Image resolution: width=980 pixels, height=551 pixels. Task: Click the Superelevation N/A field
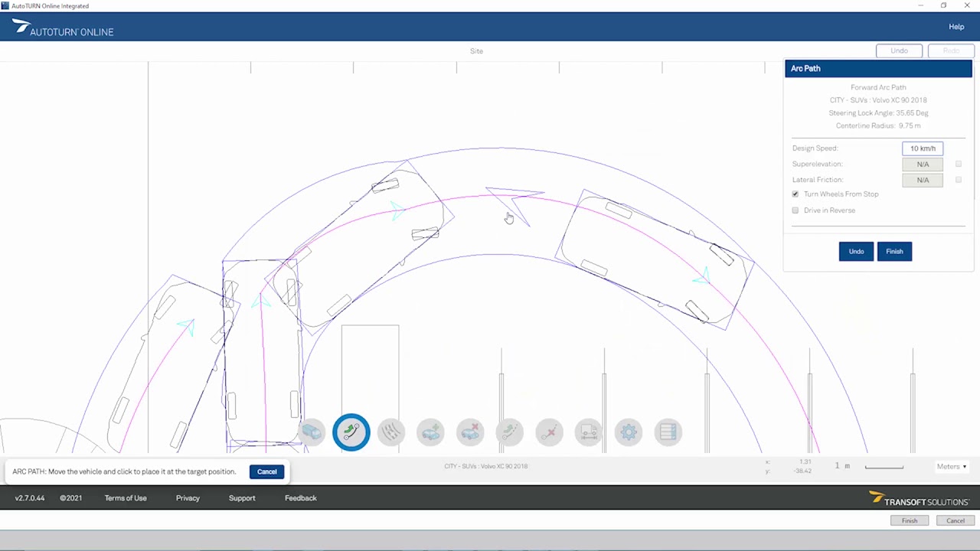[923, 165]
